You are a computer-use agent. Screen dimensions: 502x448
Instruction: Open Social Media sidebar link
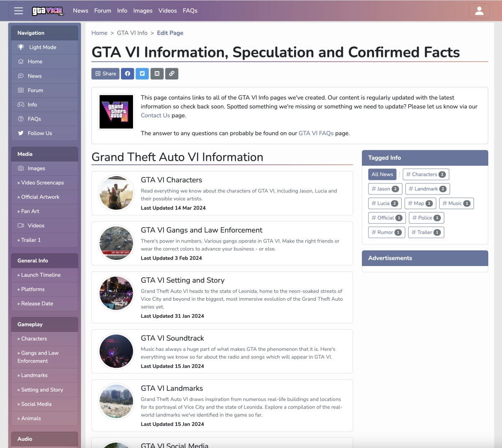click(44, 404)
